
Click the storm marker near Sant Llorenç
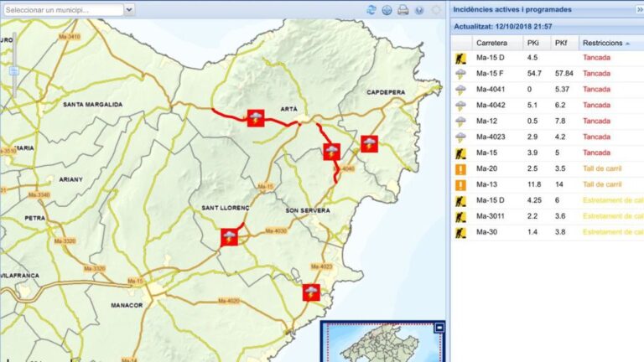click(x=229, y=237)
